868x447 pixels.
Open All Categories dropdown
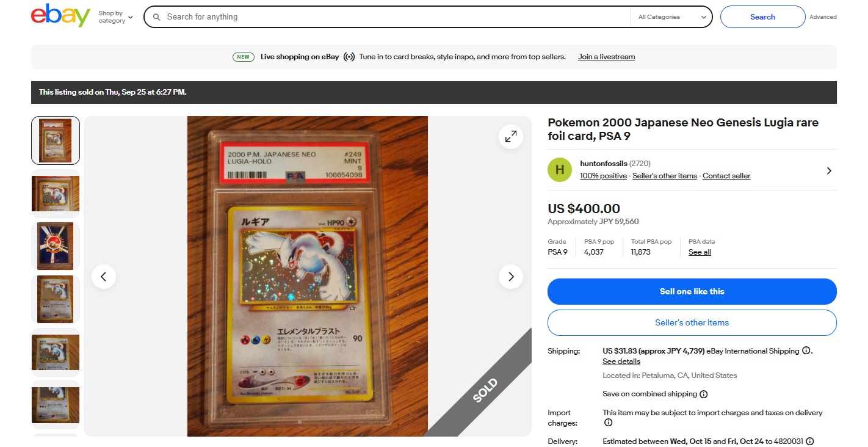(x=671, y=17)
